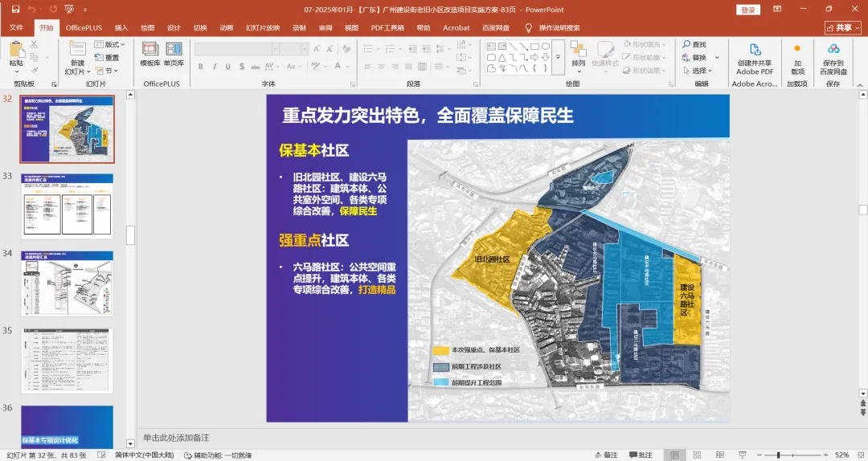Screen dimensions: 868x461
Task: Click the Sign in (登录) button
Action: [748, 10]
